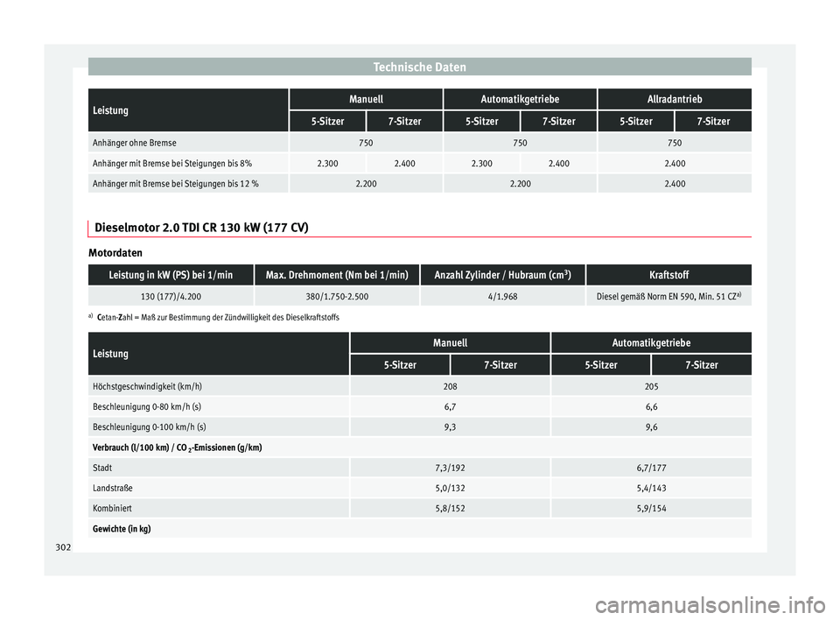This screenshot has width=840, height=620.
Task: Select combined value '5,8/152'
Action: 450,509
